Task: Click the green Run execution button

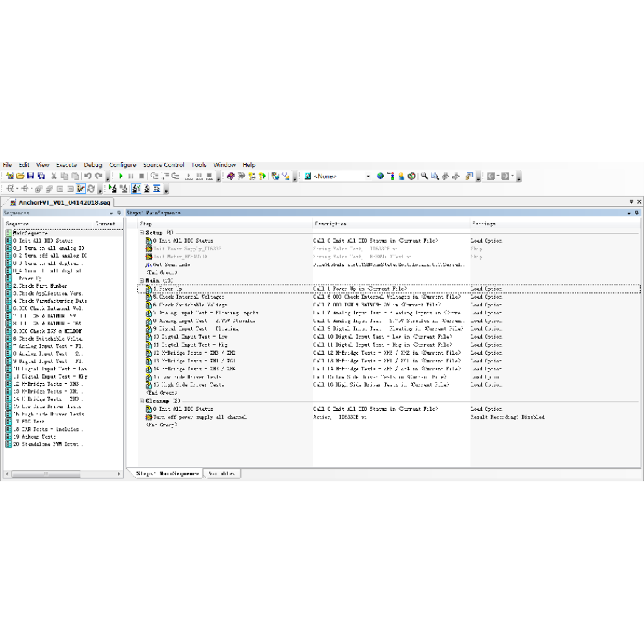Action: point(120,176)
